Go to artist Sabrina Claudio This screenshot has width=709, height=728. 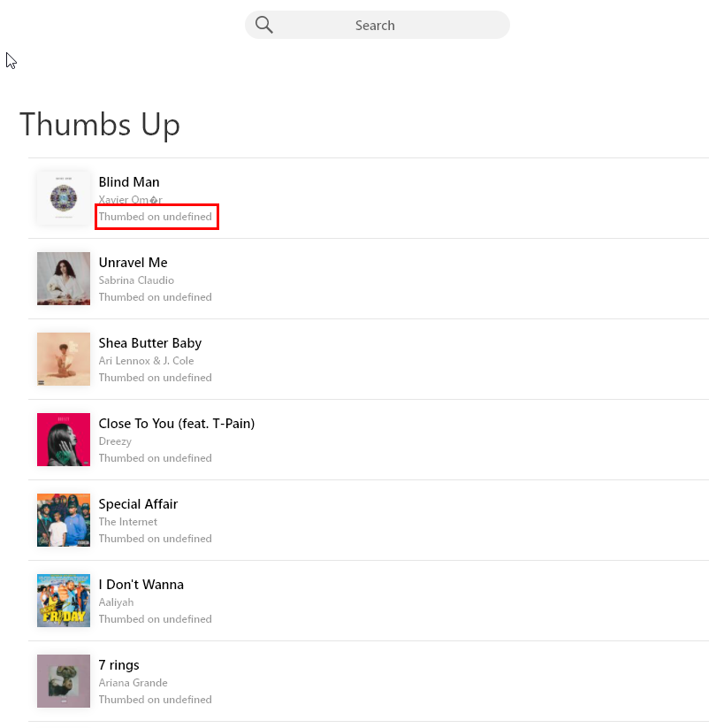point(136,280)
